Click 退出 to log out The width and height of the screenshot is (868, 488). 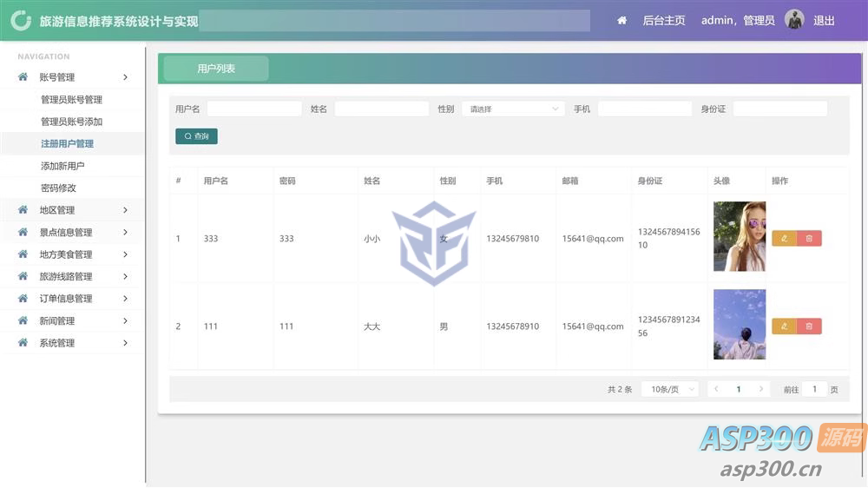(824, 21)
